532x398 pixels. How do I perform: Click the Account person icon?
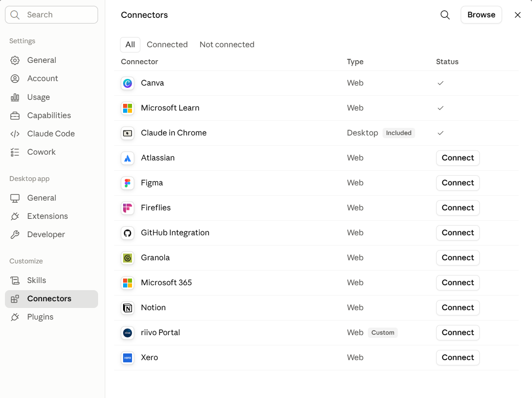[15, 78]
